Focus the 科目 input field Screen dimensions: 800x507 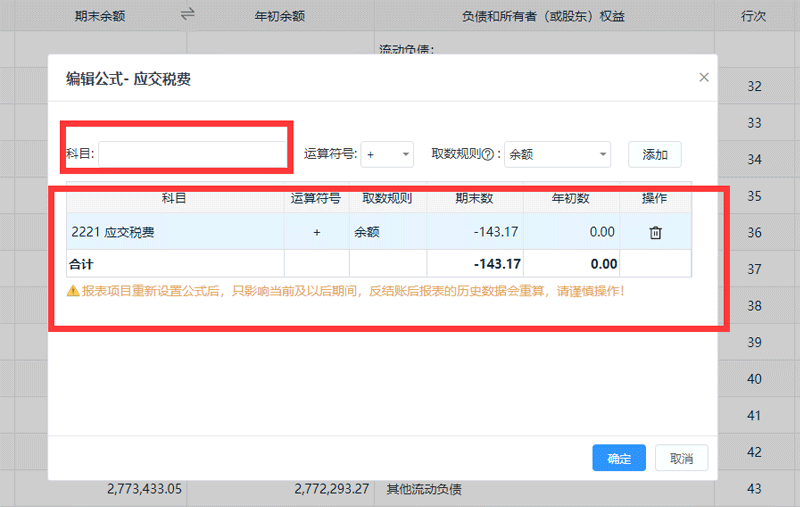coord(192,154)
